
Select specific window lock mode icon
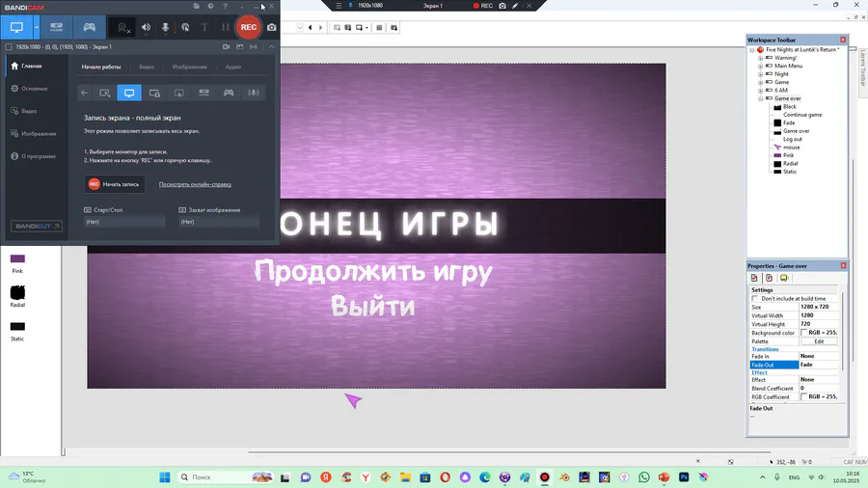tap(154, 93)
